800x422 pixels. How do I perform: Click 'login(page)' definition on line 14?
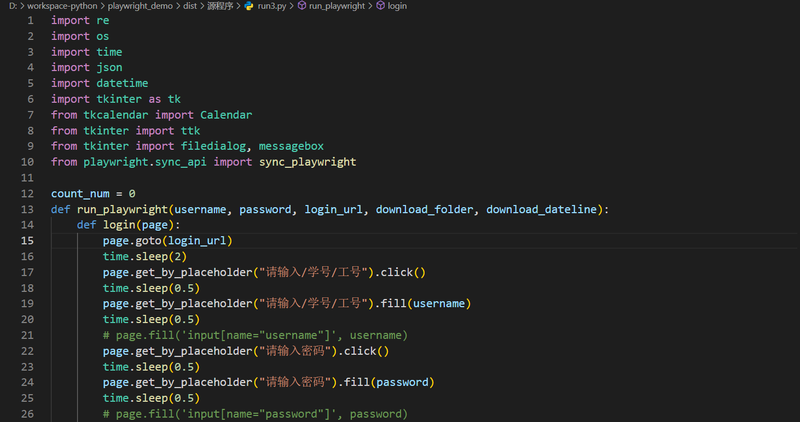pyautogui.click(x=138, y=225)
